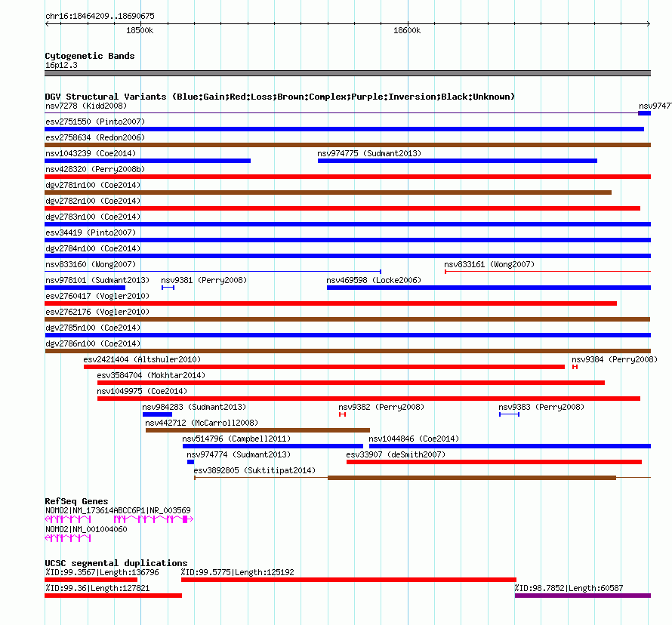
Task: Open the esv3584704 (Mokhtar2014) label
Action: point(151,375)
